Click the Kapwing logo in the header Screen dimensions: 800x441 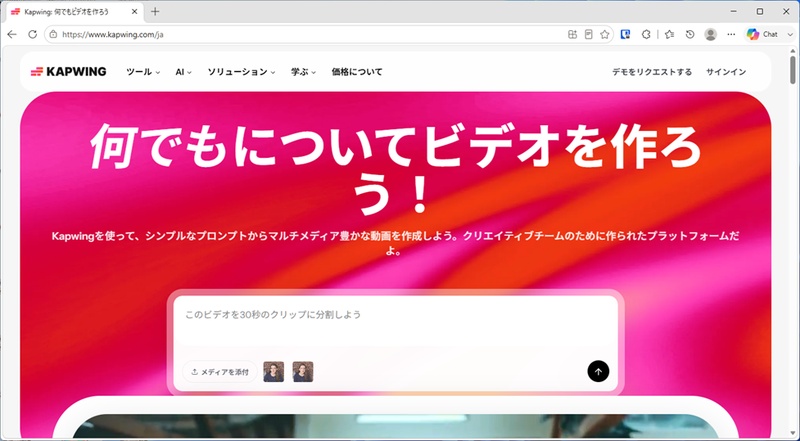coord(68,71)
